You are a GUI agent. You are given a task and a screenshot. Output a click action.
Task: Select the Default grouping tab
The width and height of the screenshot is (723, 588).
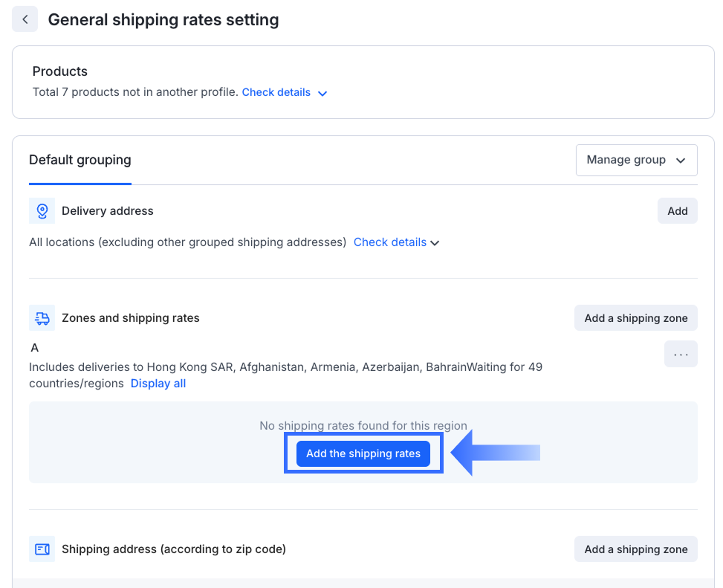[x=80, y=160]
